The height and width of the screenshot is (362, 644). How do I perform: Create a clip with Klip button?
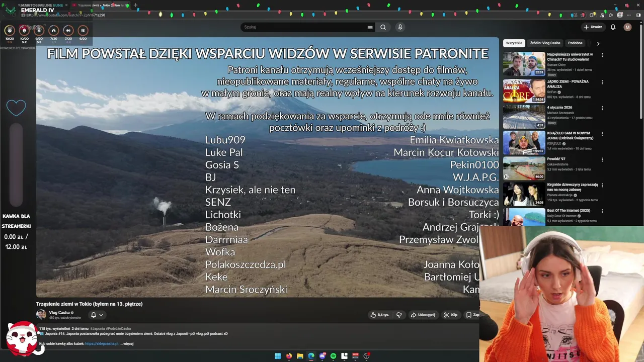point(451,315)
